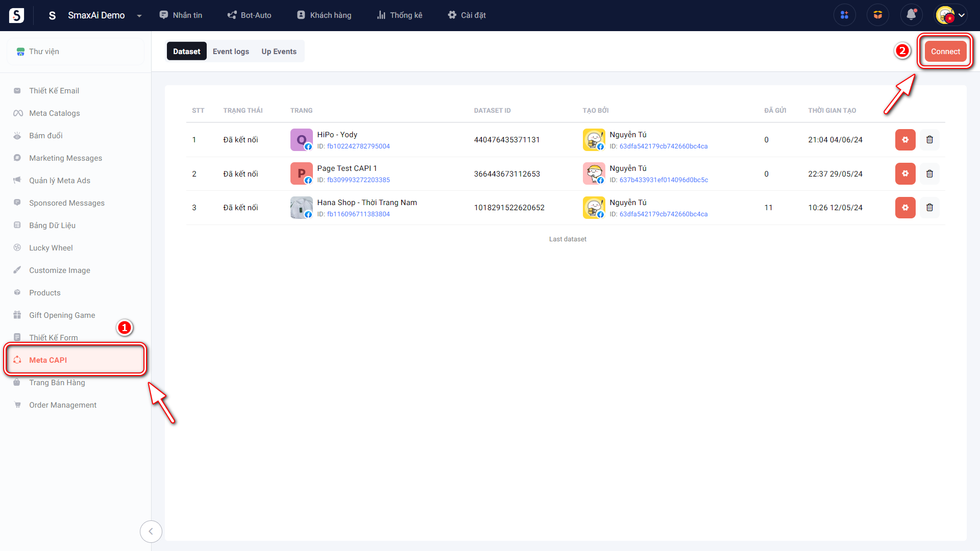Screen dimensions: 980x551
Task: Open settings for the HiPo - Yody dataset
Action: point(905,140)
